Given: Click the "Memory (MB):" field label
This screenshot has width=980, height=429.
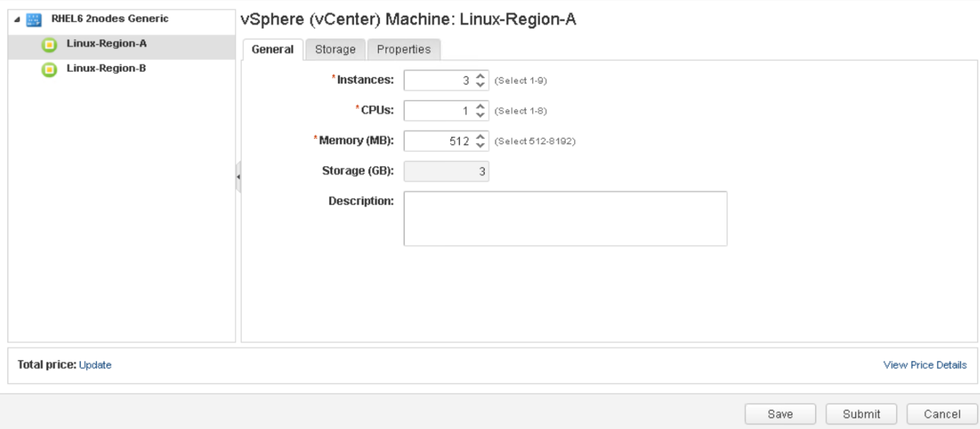Looking at the screenshot, I should (x=356, y=140).
